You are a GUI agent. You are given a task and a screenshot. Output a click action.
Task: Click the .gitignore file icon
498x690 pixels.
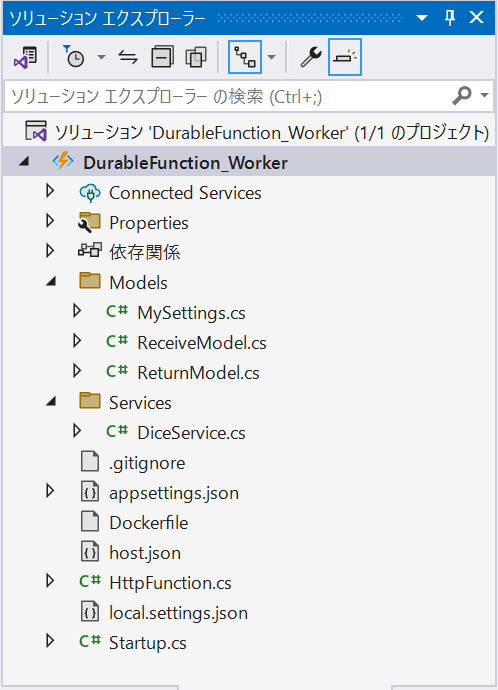(90, 461)
